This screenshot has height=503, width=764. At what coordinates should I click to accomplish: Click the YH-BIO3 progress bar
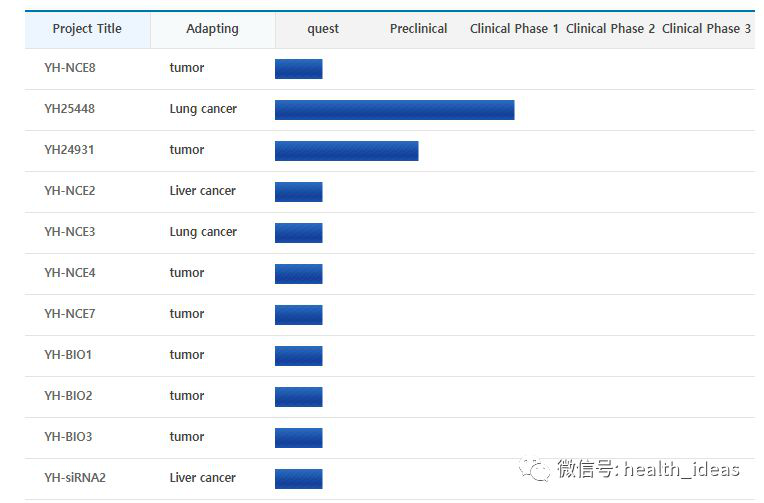pyautogui.click(x=299, y=438)
